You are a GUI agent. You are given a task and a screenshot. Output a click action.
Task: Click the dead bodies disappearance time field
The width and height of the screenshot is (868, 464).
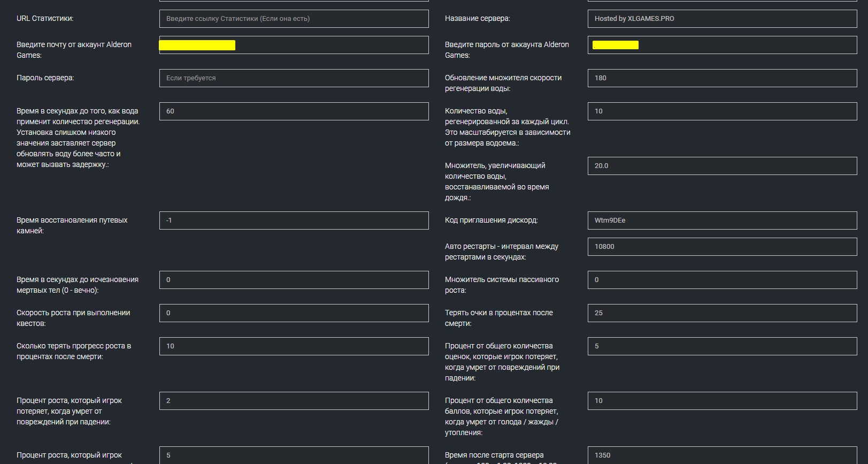(x=294, y=280)
